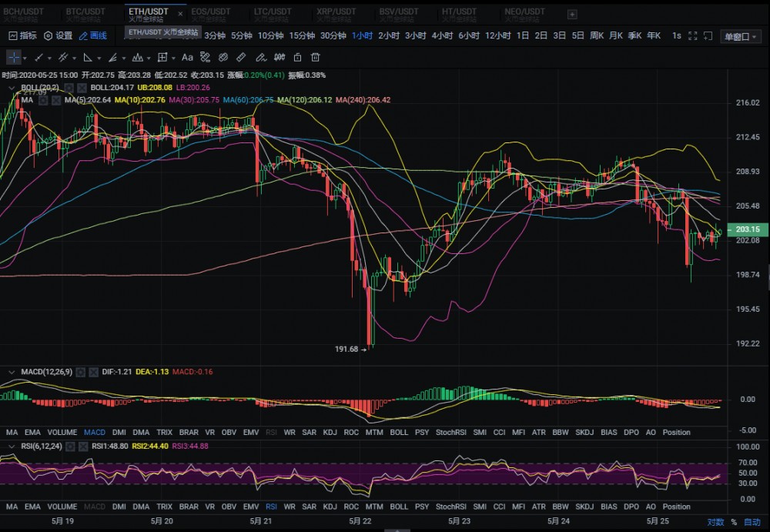Collapse the RSI panel chevron

(12, 446)
